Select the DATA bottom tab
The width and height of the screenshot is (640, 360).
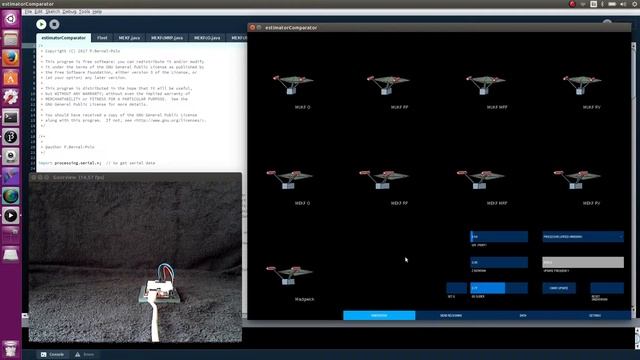tap(523, 315)
